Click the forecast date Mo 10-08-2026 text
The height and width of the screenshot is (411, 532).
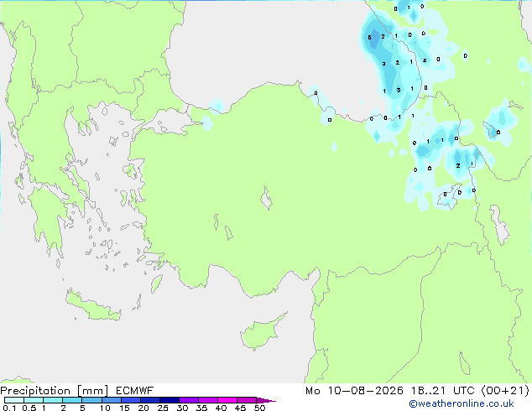pos(354,391)
